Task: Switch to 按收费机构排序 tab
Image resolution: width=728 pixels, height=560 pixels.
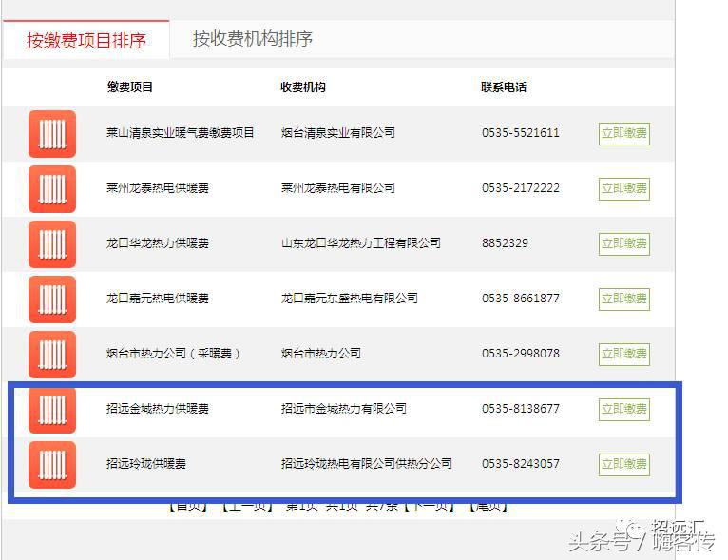Action: point(253,39)
